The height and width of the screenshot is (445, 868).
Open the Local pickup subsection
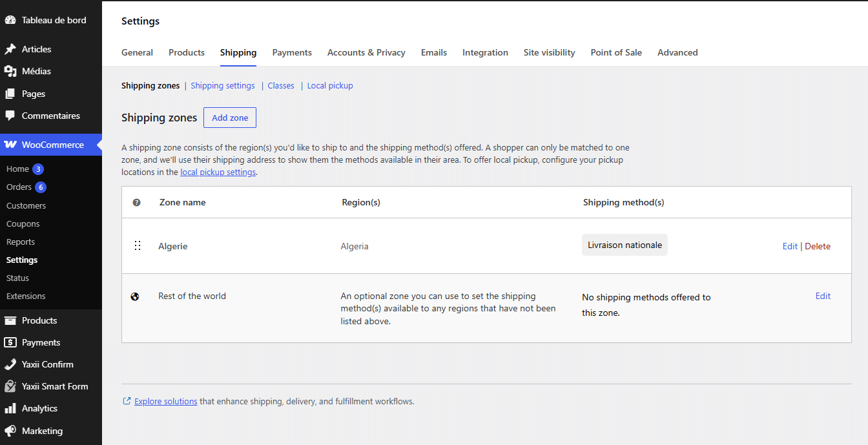point(330,85)
